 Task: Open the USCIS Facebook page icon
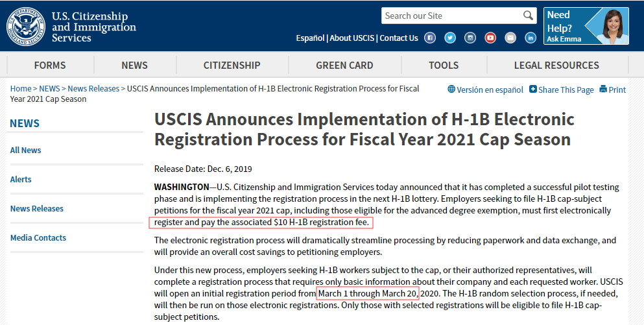pos(430,38)
